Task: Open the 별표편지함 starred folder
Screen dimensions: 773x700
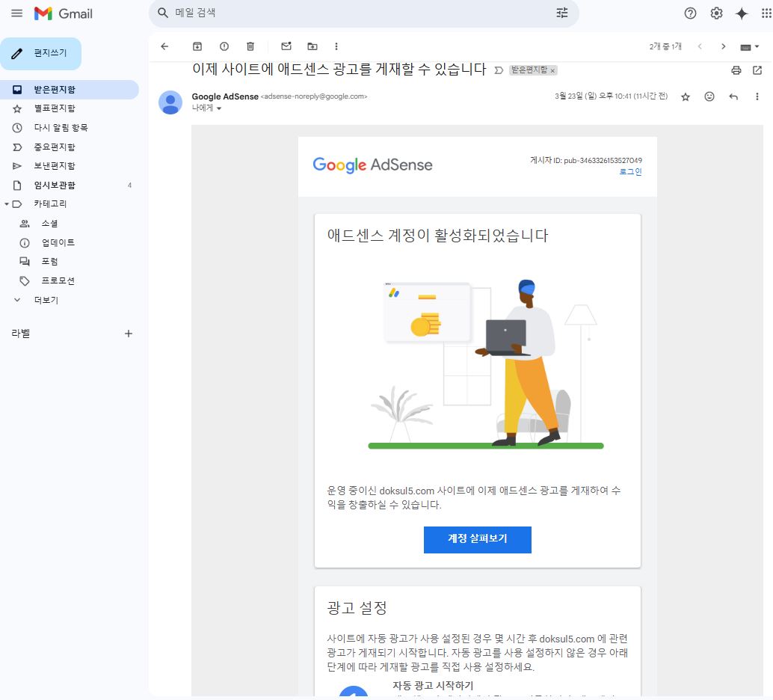Action: [69, 108]
